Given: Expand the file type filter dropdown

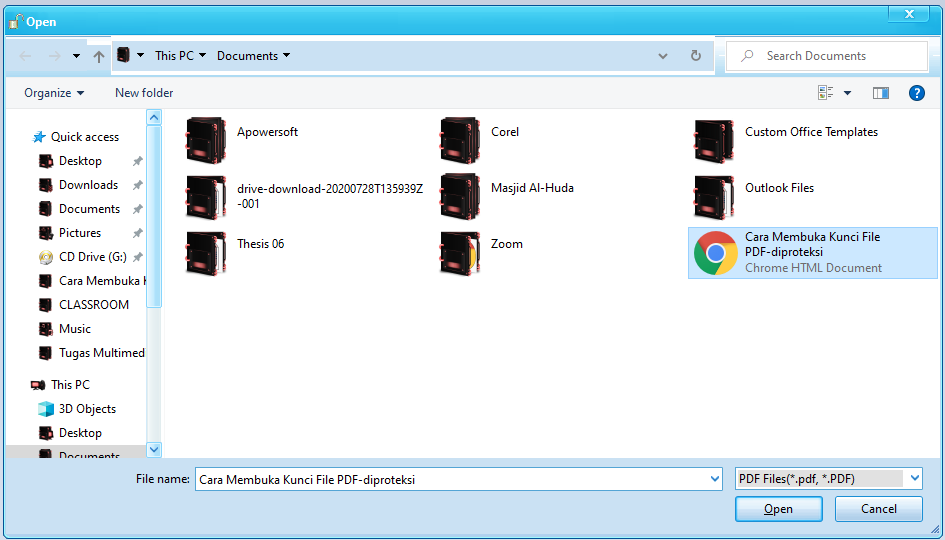Looking at the screenshot, I should 914,479.
